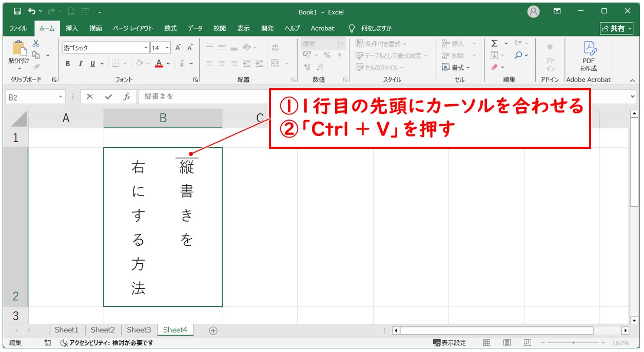Switch to the ページ レイアウト tab
Screen dimensions: 644x352
point(133,28)
